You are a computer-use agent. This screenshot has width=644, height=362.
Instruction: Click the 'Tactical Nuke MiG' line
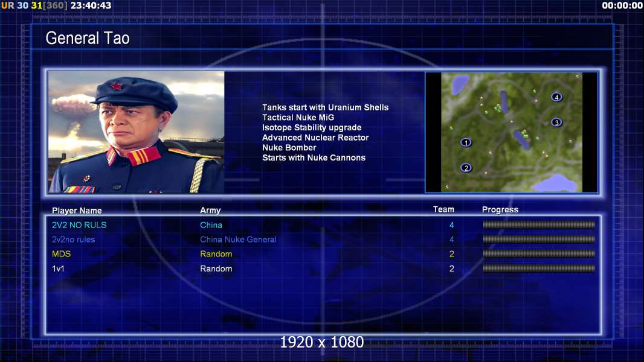pos(298,117)
